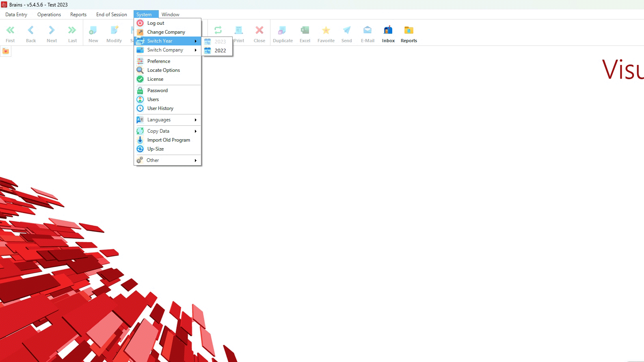Expand the Switch Year submenu
This screenshot has height=362, width=644.
(168, 41)
